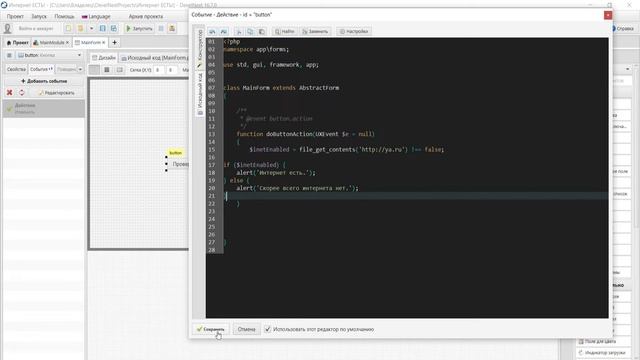Viewport: 640px width, 360px height.
Task: Click the user account avatar icon
Action: pos(7,29)
